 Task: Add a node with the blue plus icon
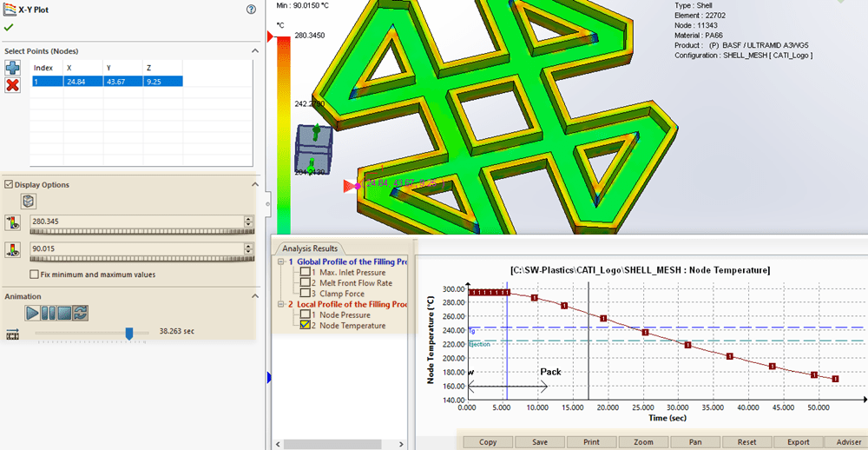click(x=13, y=68)
